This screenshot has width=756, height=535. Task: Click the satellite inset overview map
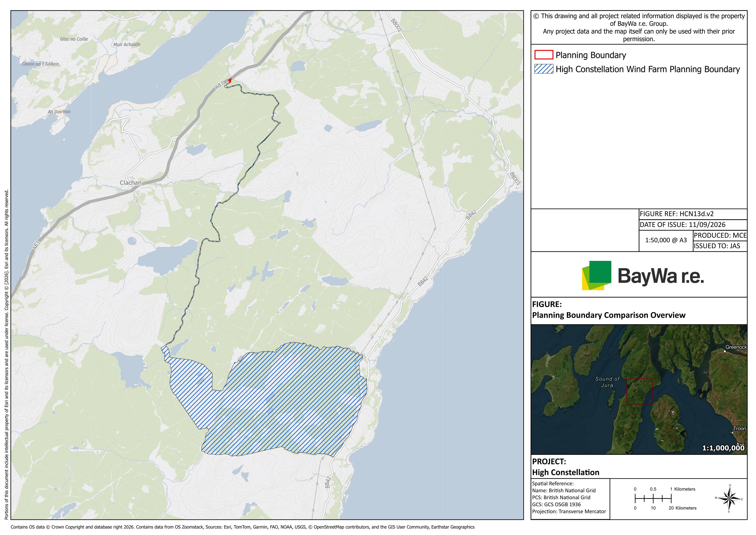[x=639, y=389]
